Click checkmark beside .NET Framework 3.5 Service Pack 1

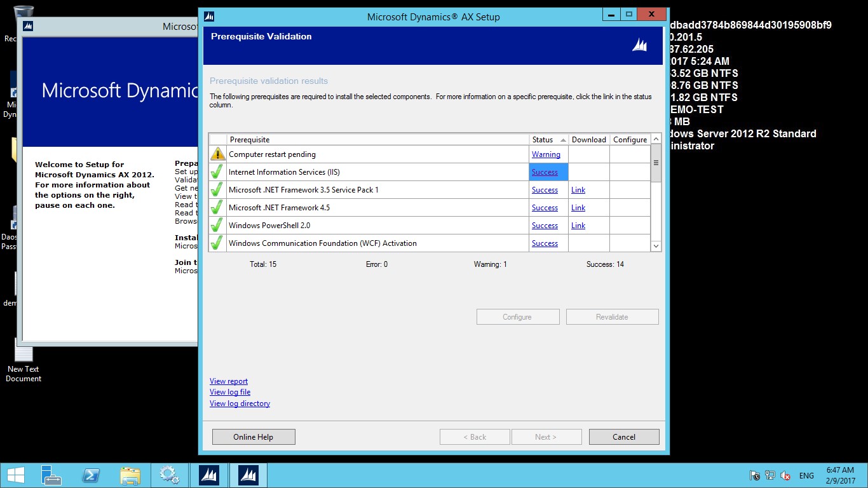tap(217, 189)
